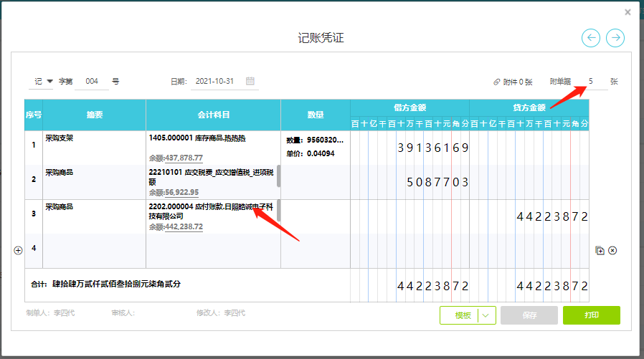The image size is (644, 359).
Task: Select summary cell 采购支架
Action: pos(94,148)
